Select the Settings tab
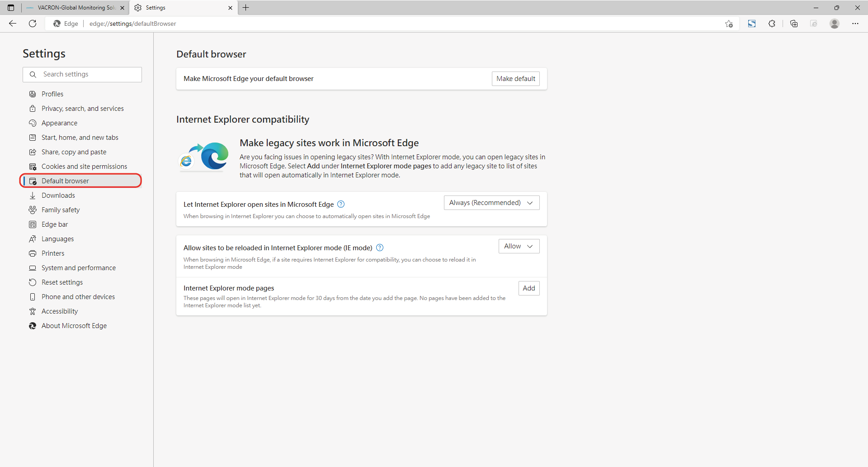Image resolution: width=868 pixels, height=467 pixels. pos(183,8)
